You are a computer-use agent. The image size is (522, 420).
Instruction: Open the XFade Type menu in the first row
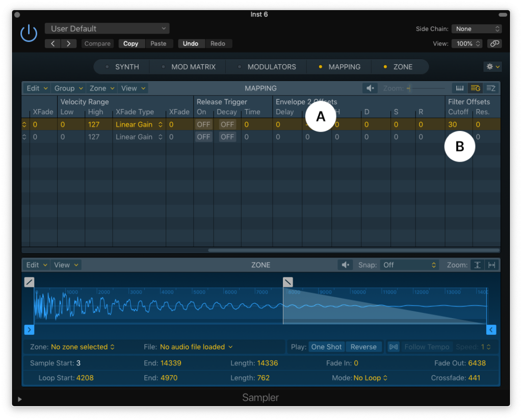pyautogui.click(x=139, y=124)
